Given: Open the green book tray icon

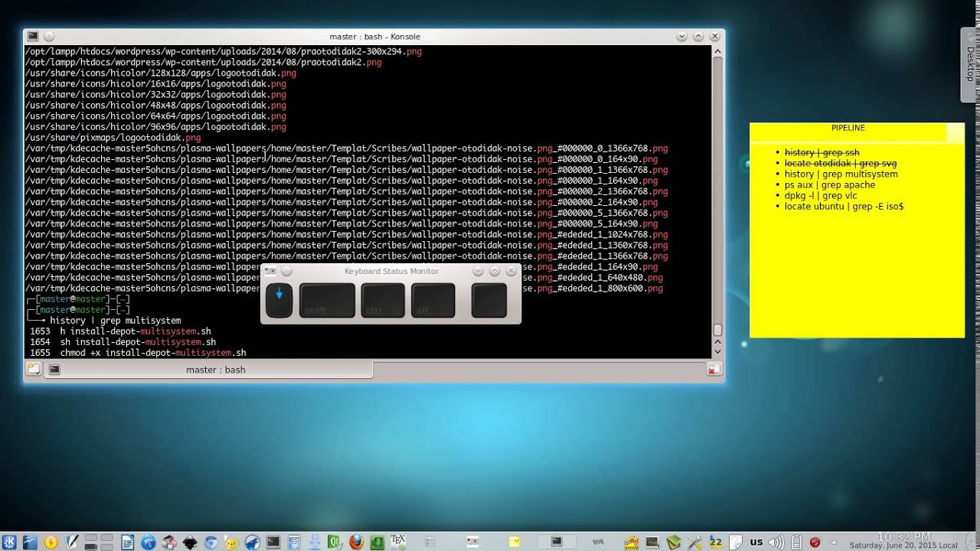Looking at the screenshot, I should point(674,542).
